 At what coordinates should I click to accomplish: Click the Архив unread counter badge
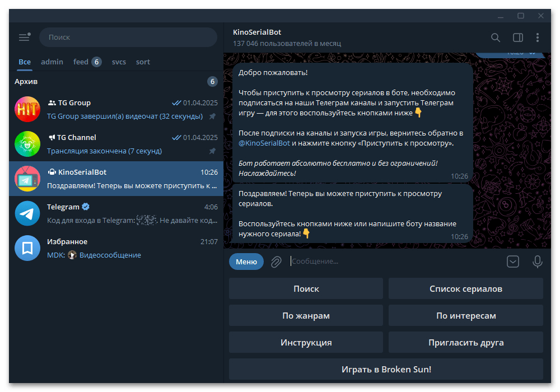coord(212,81)
